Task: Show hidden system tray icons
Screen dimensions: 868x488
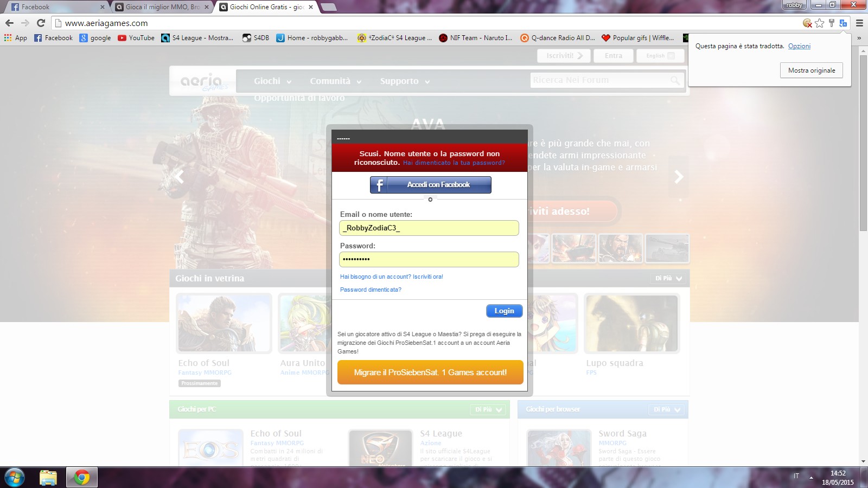Action: [811, 478]
